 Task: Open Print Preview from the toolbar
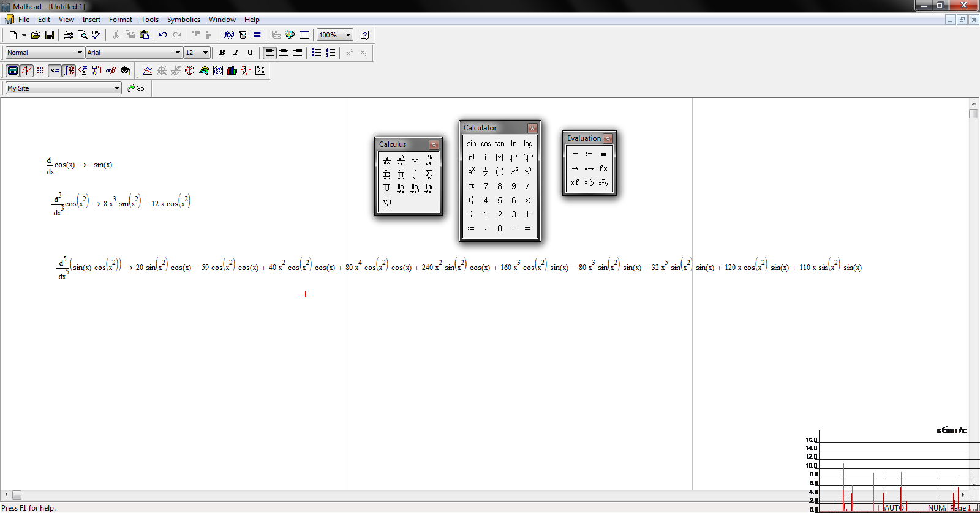82,35
